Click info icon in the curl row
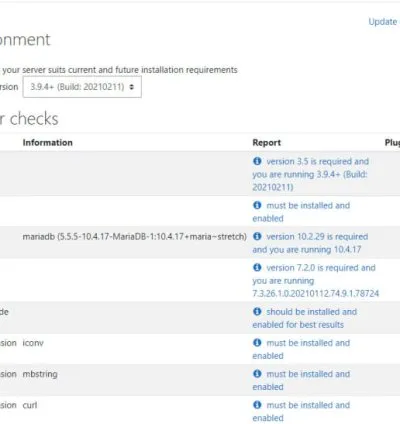Image resolution: width=400 pixels, height=424 pixels. (257, 405)
